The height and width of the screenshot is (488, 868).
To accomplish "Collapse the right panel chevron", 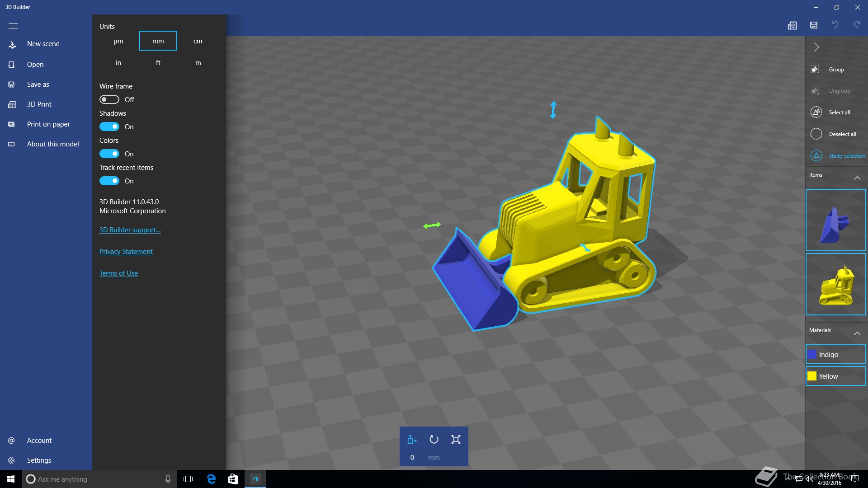I will [816, 47].
